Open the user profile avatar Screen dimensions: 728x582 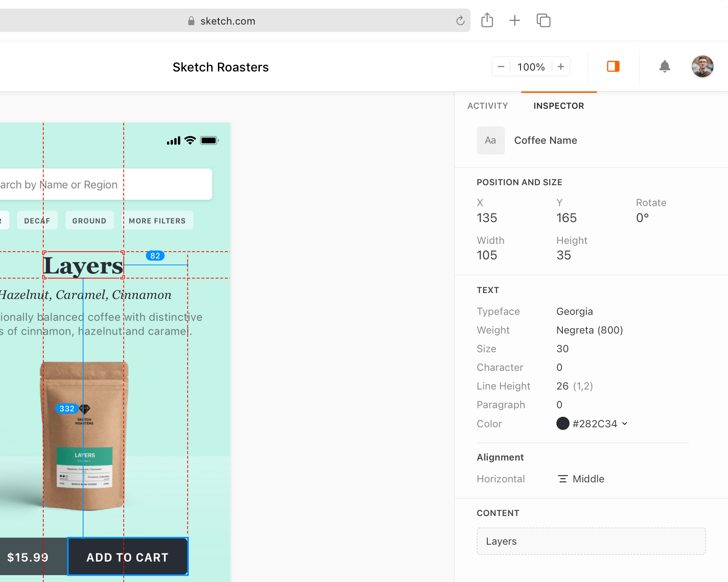click(702, 66)
